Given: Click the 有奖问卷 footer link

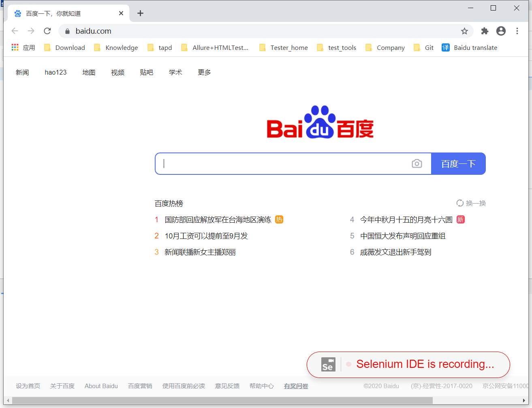Looking at the screenshot, I should pos(296,386).
